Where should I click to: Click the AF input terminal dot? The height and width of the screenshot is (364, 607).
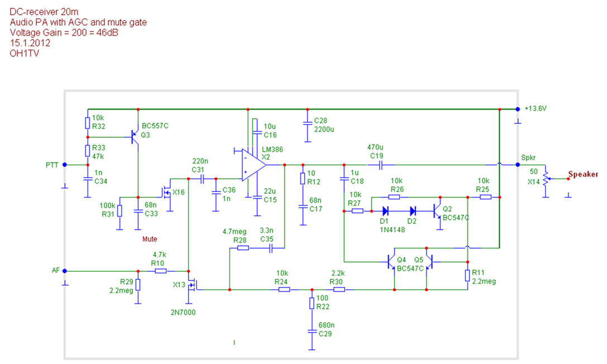[65, 271]
